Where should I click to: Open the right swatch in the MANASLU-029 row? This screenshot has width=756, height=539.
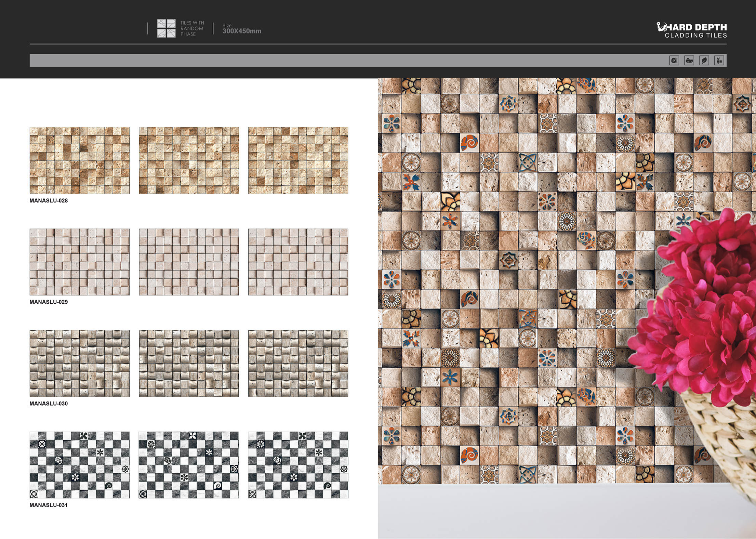298,262
